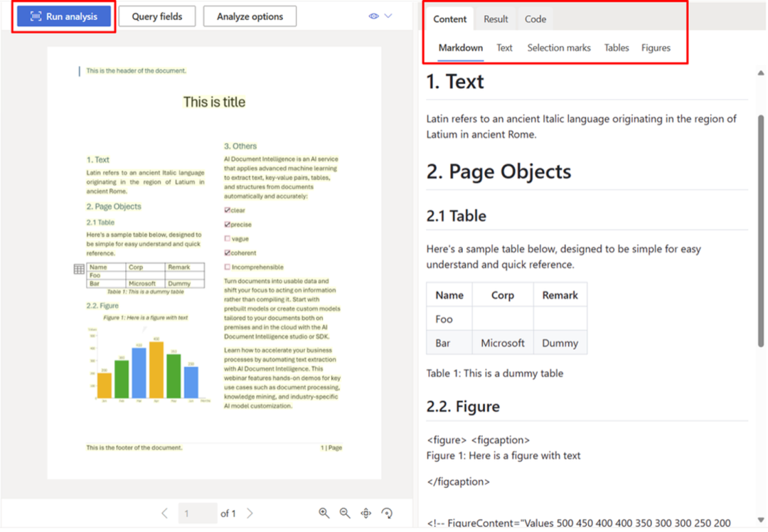Click the scroll down arrow in the results pane
The width and height of the screenshot is (768, 532).
click(x=761, y=520)
